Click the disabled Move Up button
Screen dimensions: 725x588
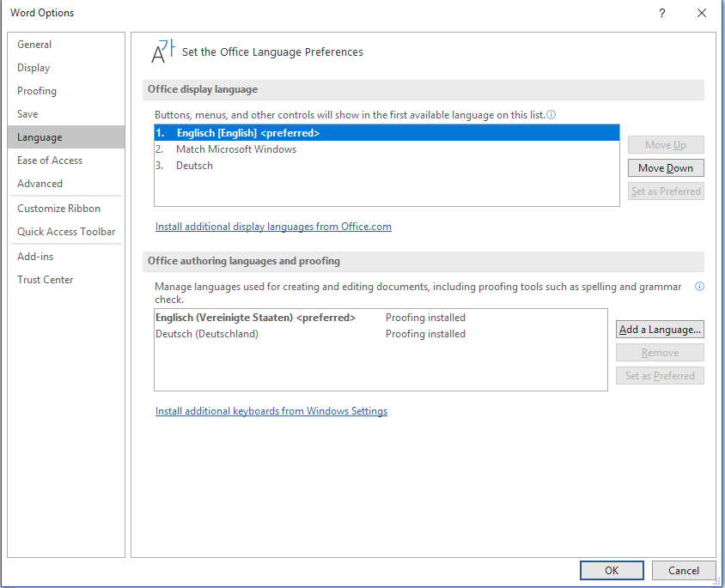tap(666, 144)
